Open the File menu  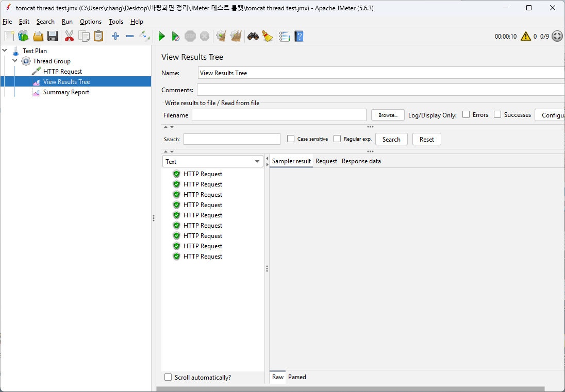[7, 22]
